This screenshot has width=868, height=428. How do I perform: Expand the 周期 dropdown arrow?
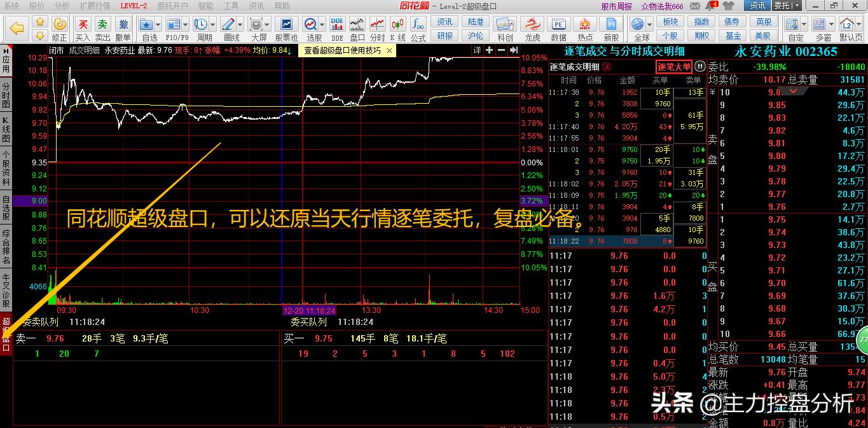tap(212, 25)
